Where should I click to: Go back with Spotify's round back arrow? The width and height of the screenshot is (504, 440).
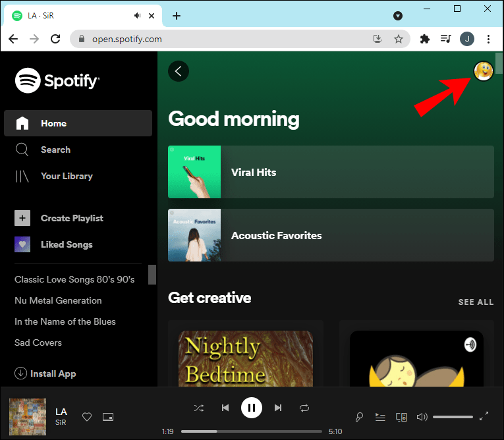(x=179, y=71)
